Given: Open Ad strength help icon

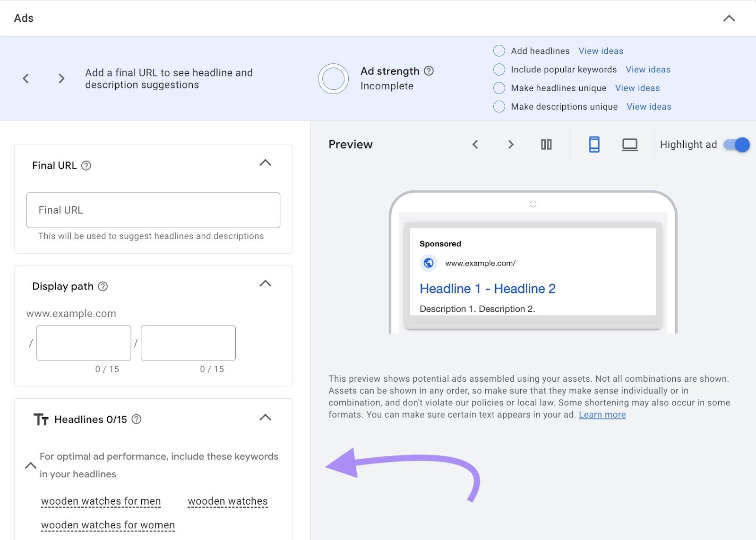Looking at the screenshot, I should (x=429, y=71).
